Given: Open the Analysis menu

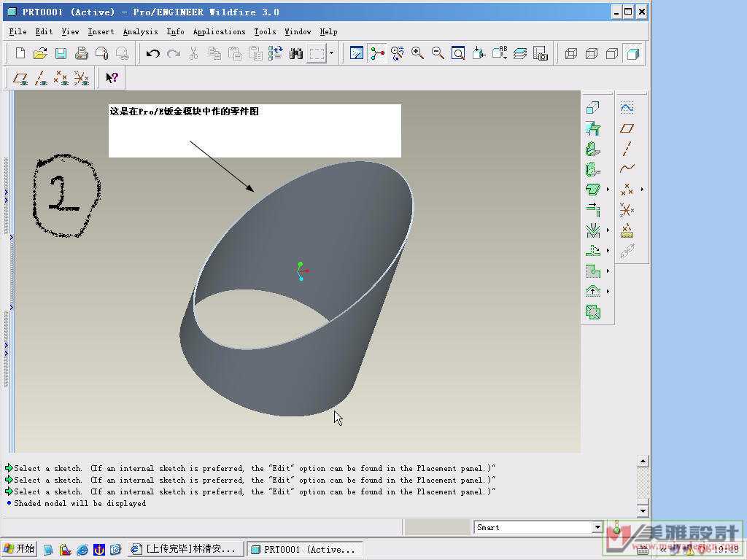Looking at the screenshot, I should pyautogui.click(x=141, y=32).
